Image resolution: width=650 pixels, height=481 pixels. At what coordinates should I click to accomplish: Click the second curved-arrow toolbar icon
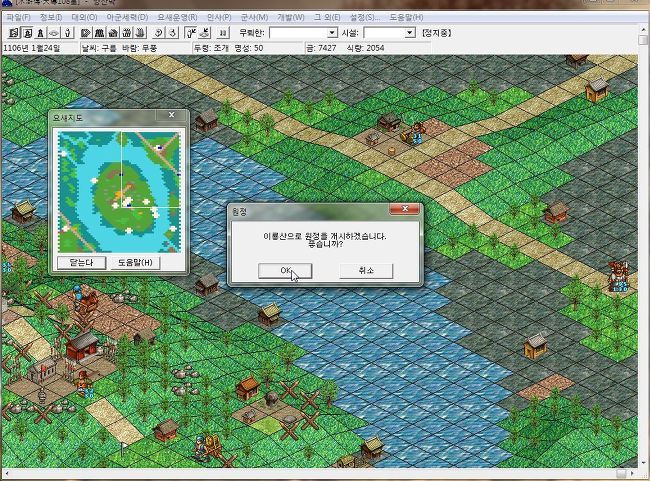tap(173, 32)
